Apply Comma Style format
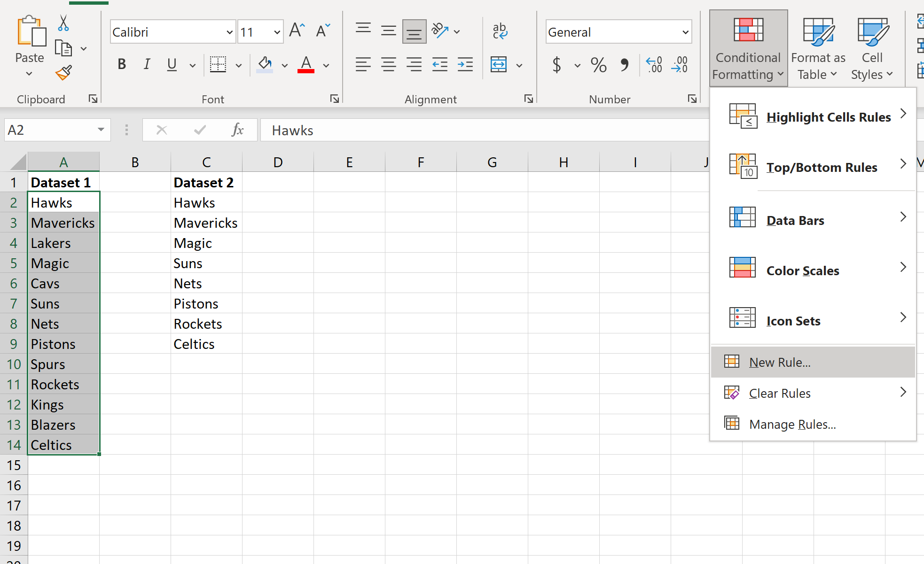 624,64
